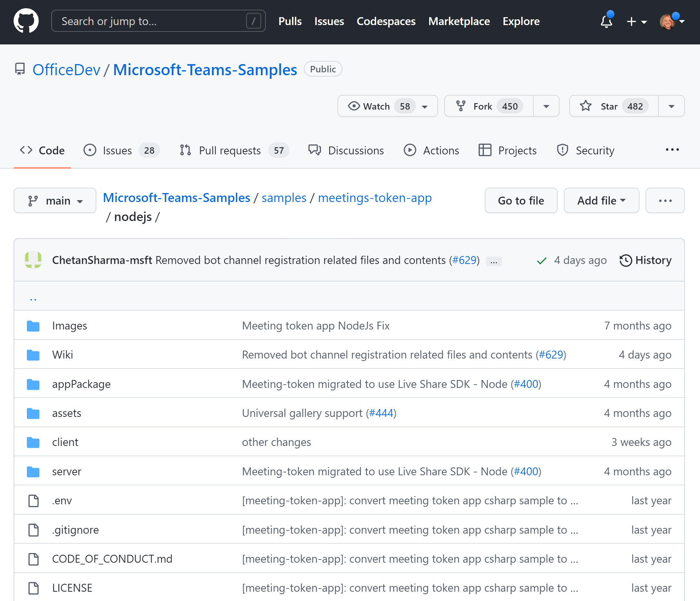Click the Go to file button

coord(521,199)
